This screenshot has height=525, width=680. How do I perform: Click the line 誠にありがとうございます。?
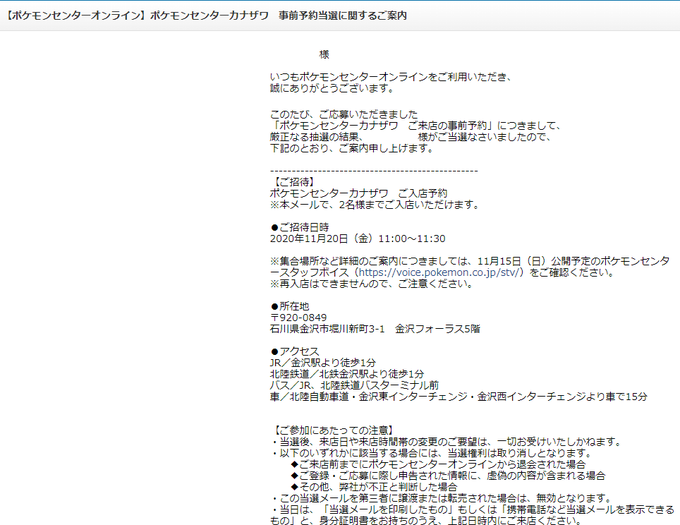pos(332,88)
